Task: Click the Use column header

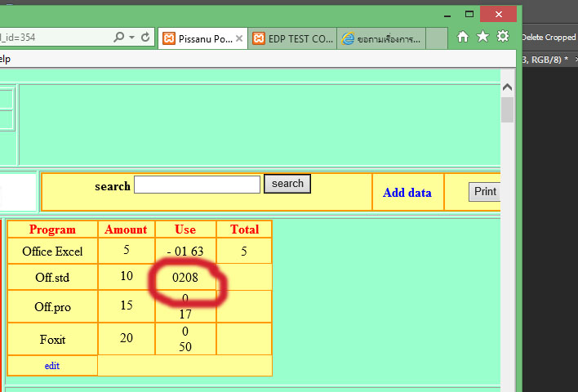Action: coord(185,229)
